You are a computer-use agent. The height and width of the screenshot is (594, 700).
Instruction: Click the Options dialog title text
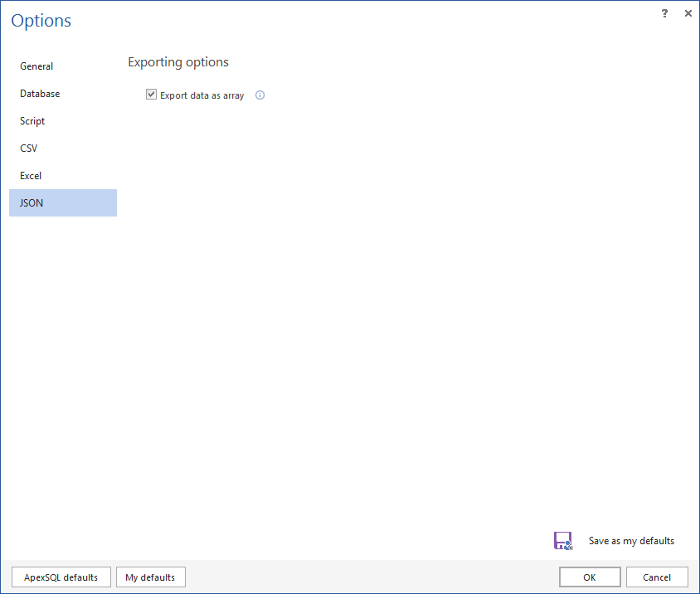click(x=41, y=21)
